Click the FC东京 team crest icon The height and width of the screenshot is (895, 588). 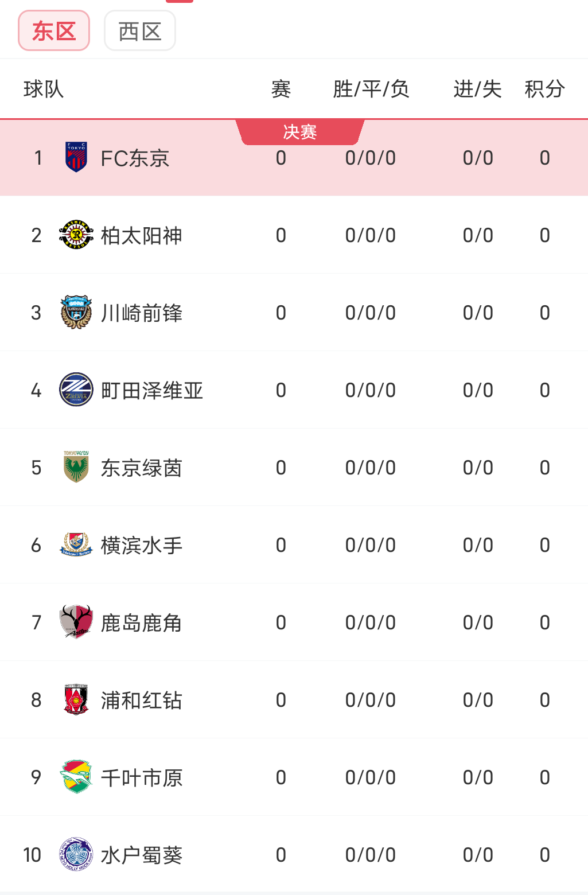(76, 157)
